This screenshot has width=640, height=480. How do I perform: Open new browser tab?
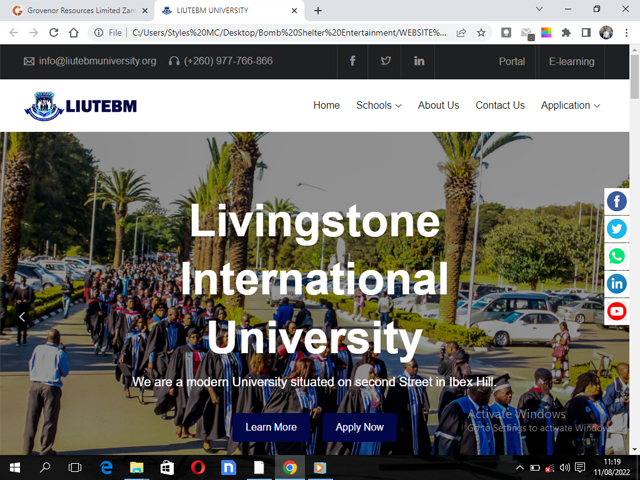(318, 11)
